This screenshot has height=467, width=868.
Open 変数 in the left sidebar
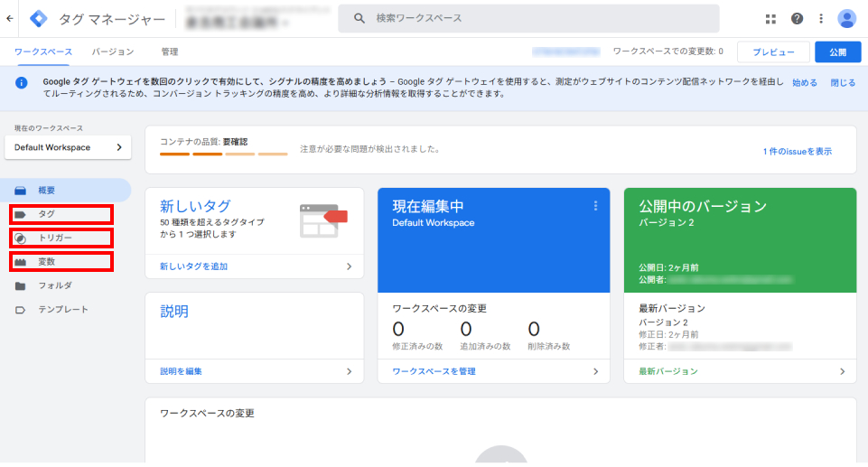pyautogui.click(x=61, y=262)
